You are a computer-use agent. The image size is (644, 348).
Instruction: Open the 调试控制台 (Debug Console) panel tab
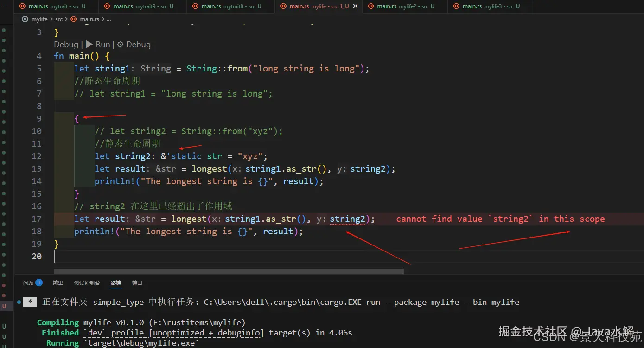tap(87, 283)
